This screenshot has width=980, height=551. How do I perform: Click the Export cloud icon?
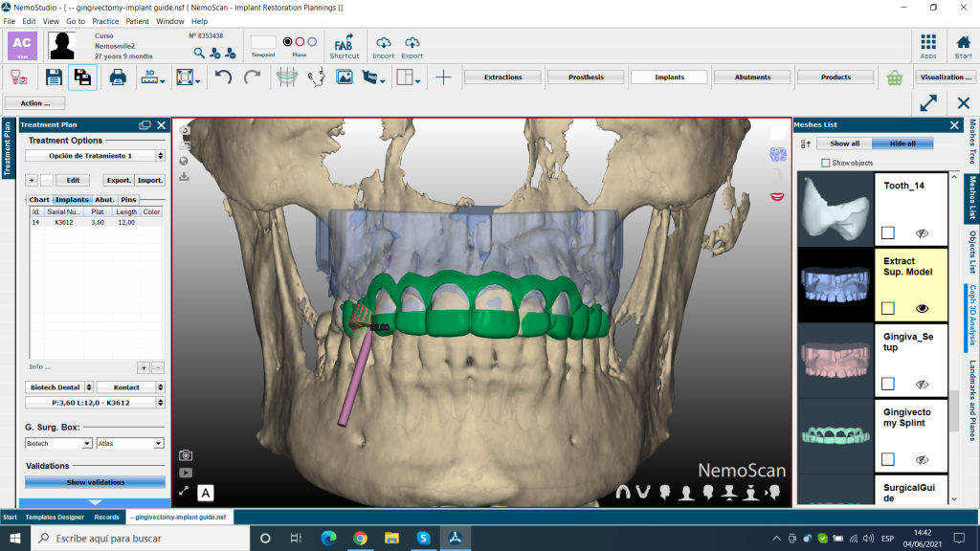pyautogui.click(x=412, y=46)
